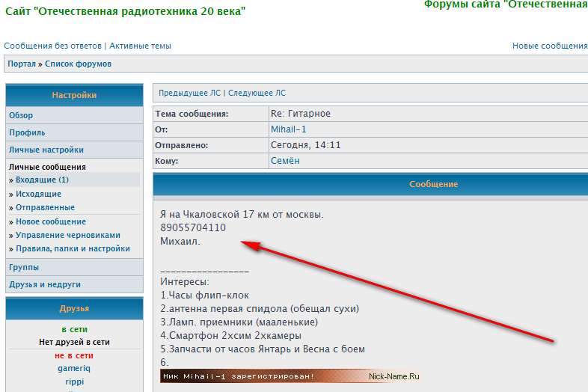The image size is (588, 392).
Task: Open "Профиль" settings section
Action: (27, 133)
